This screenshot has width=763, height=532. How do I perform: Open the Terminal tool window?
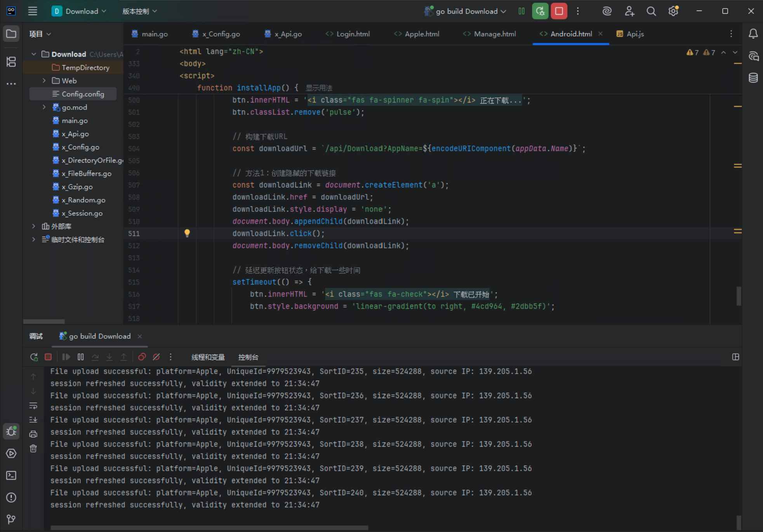click(x=11, y=475)
